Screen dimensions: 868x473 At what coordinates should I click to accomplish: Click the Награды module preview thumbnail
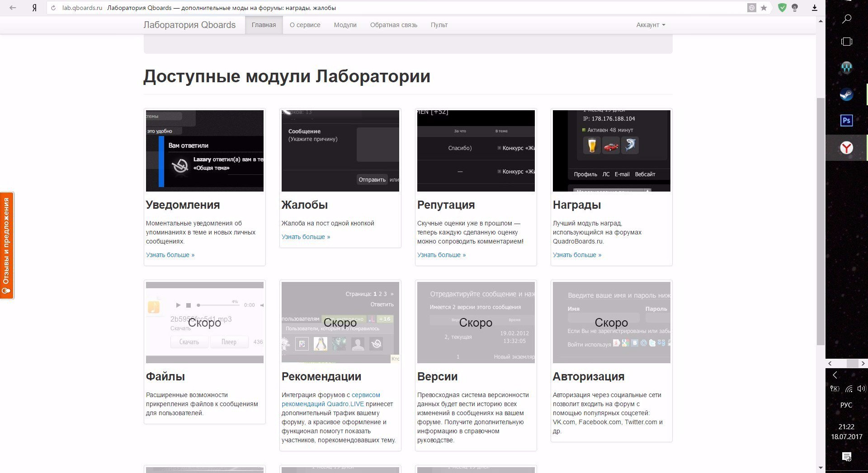(611, 150)
